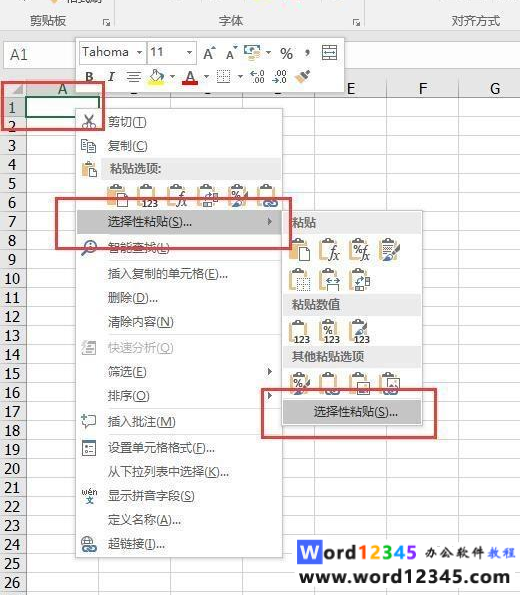520x595 pixels.
Task: Open the Tahoma font name dropdown
Action: (140, 52)
